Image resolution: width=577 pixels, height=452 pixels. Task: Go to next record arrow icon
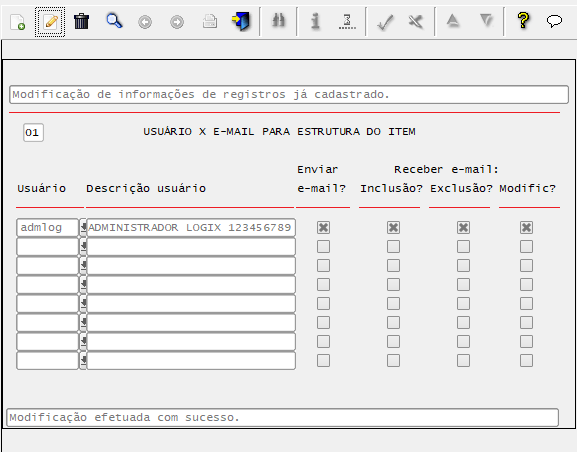point(177,22)
